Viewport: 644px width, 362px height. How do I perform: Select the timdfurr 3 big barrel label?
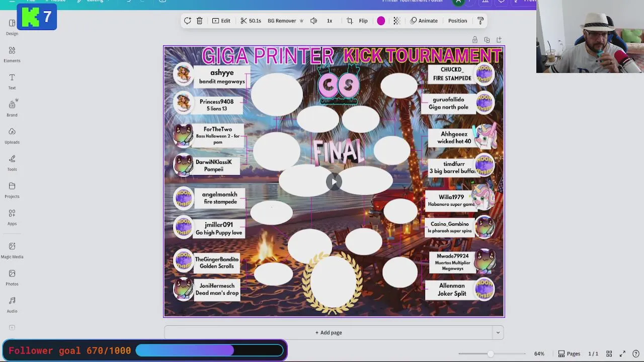point(452,167)
